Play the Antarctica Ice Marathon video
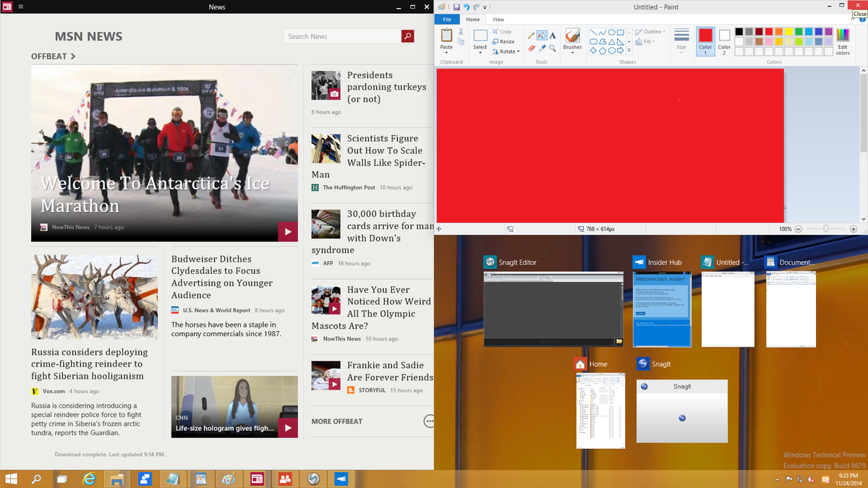 pos(288,232)
